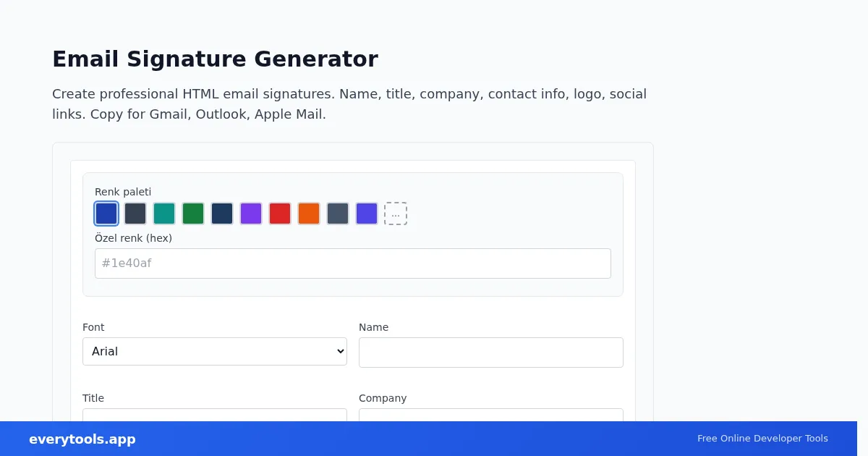Choose the slate gray color swatch
The width and height of the screenshot is (868, 456).
[338, 214]
